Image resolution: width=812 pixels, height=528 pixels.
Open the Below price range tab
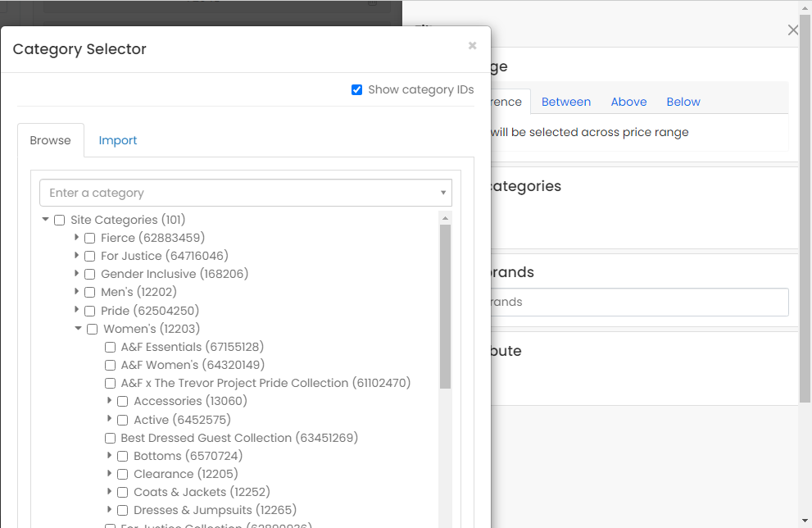click(x=683, y=102)
